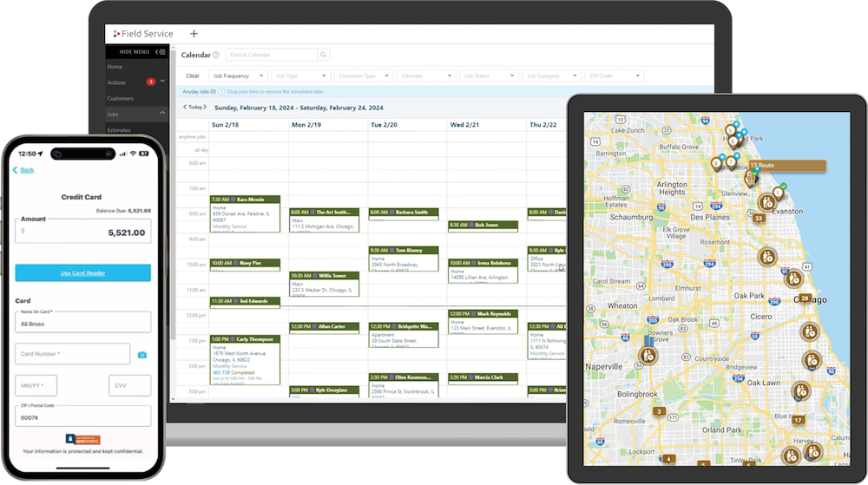This screenshot has height=485, width=868.
Task: Tap the MM/YY expiration field
Action: click(x=36, y=385)
